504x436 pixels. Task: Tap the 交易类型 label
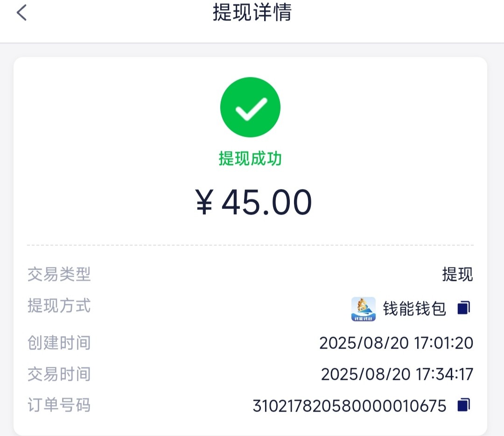tap(59, 274)
